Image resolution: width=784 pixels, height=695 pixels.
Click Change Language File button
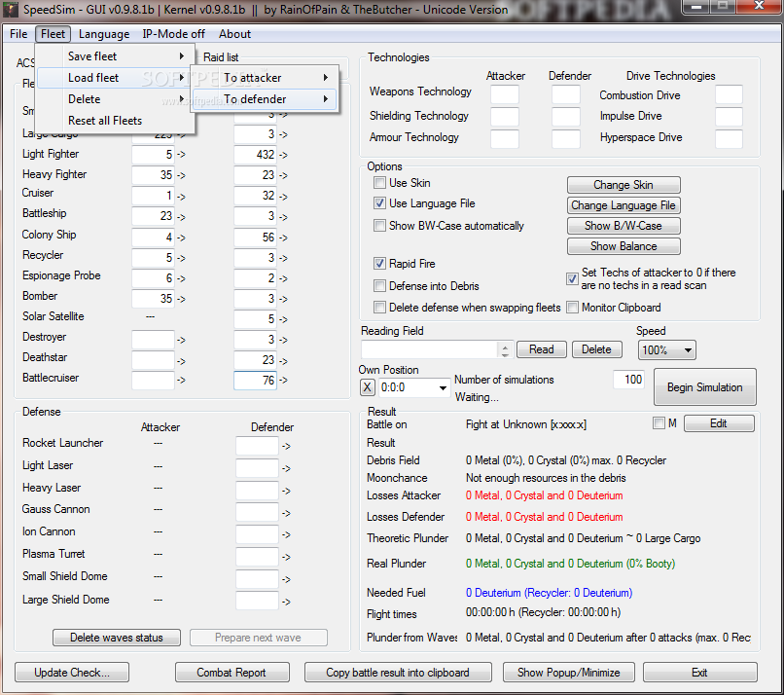pos(624,205)
